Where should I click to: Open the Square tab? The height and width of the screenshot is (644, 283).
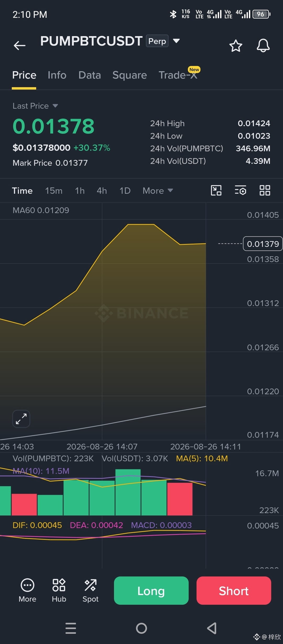(x=130, y=75)
